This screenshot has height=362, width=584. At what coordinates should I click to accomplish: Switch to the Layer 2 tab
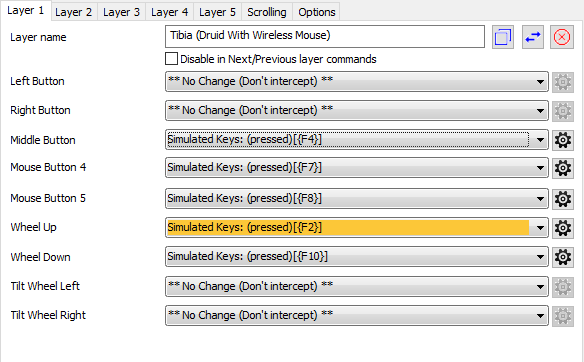(x=73, y=12)
